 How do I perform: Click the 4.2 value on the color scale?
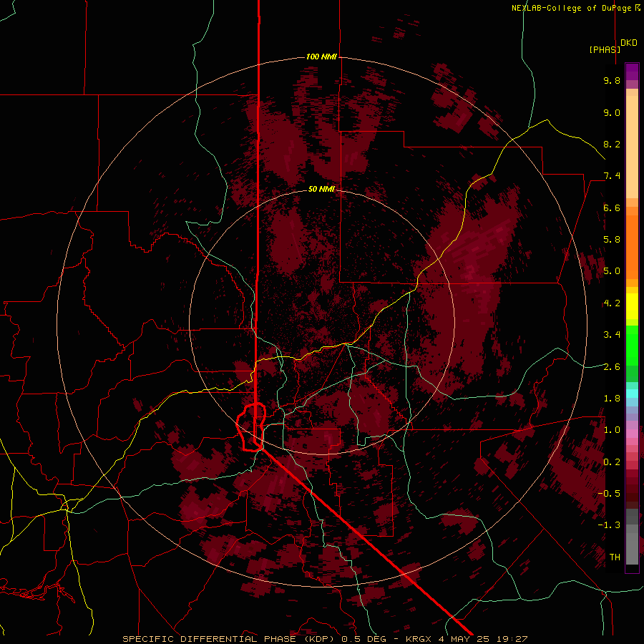612,303
